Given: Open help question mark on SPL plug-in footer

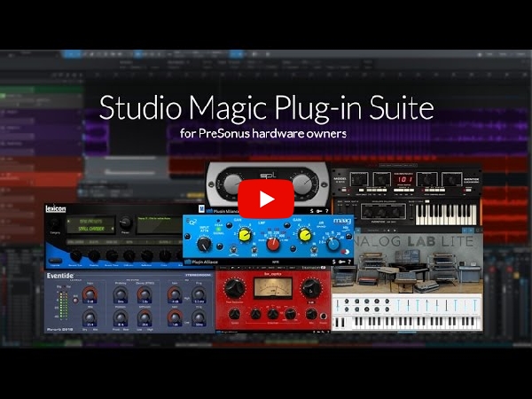Looking at the screenshot, I should click(327, 211).
